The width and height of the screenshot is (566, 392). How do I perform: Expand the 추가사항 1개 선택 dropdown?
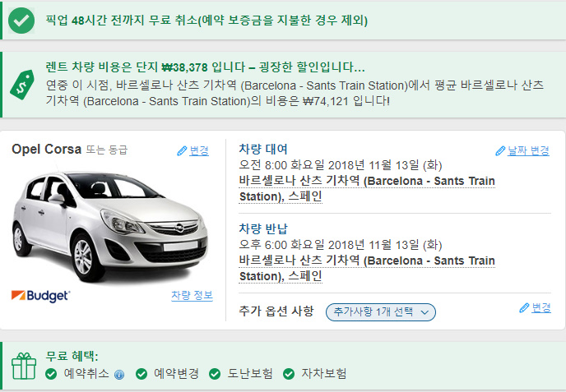381,312
